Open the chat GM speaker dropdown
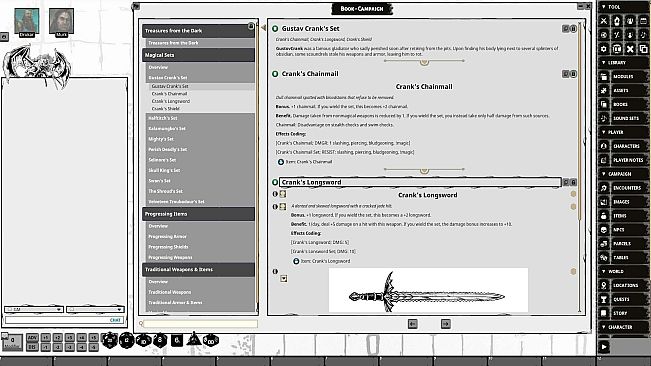 click(x=34, y=310)
